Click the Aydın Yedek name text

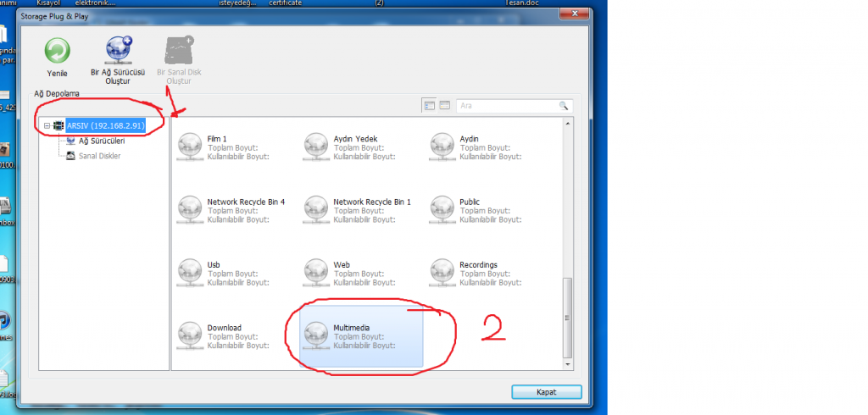pyautogui.click(x=355, y=139)
